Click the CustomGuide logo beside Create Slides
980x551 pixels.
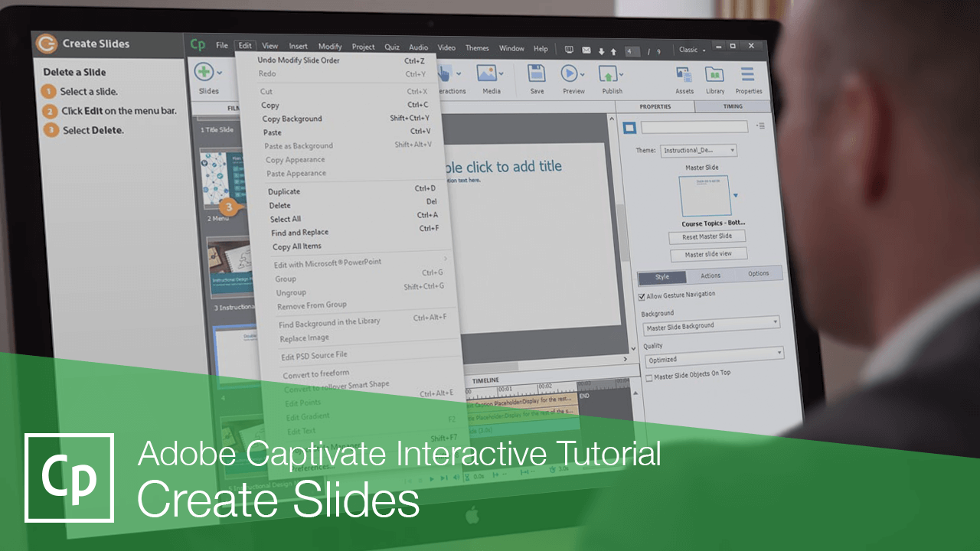[47, 44]
